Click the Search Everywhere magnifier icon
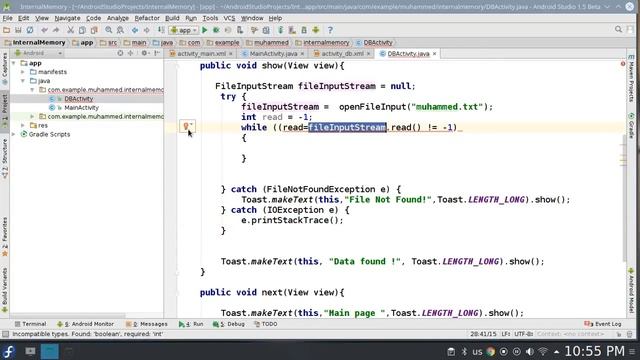The height and width of the screenshot is (360, 640). 618,29
